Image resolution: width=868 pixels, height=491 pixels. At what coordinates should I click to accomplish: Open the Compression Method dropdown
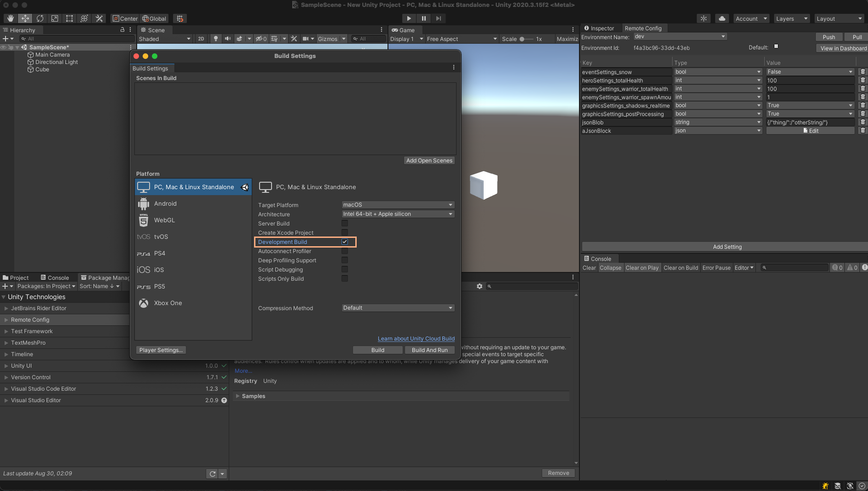point(397,307)
